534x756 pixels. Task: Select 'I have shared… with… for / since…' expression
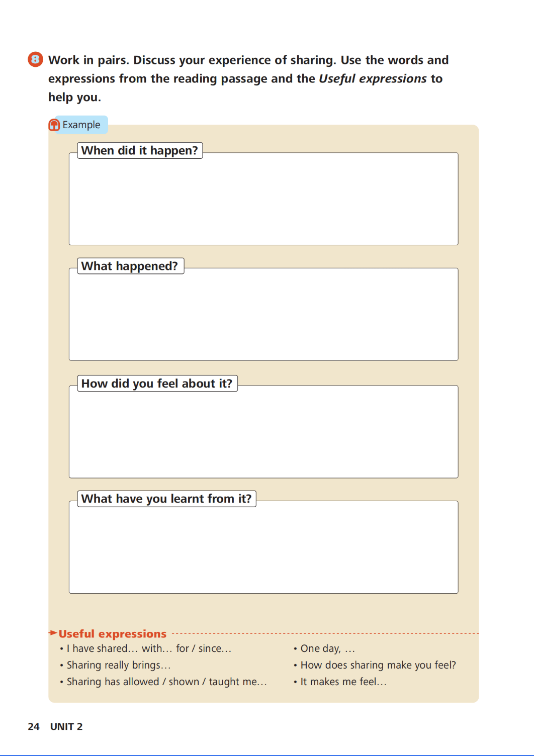point(149,648)
